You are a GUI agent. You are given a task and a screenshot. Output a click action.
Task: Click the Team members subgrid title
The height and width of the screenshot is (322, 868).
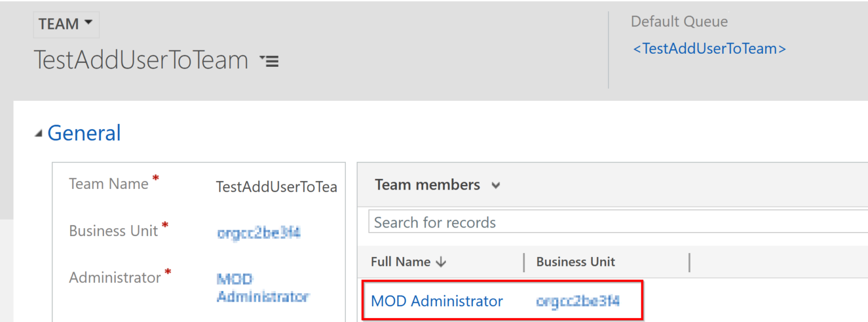point(427,184)
